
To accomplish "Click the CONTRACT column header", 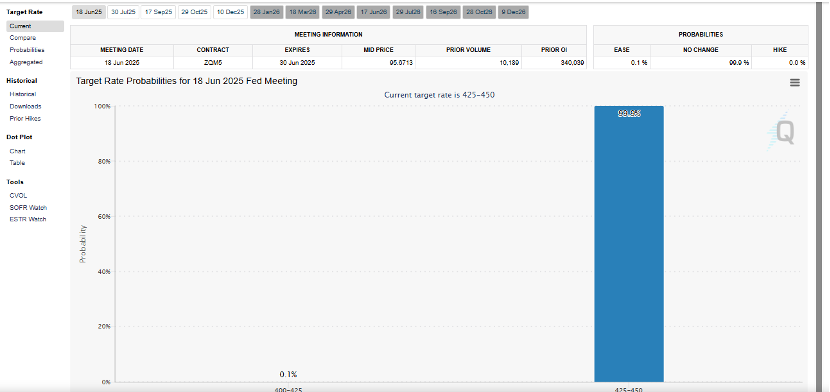I will point(213,50).
